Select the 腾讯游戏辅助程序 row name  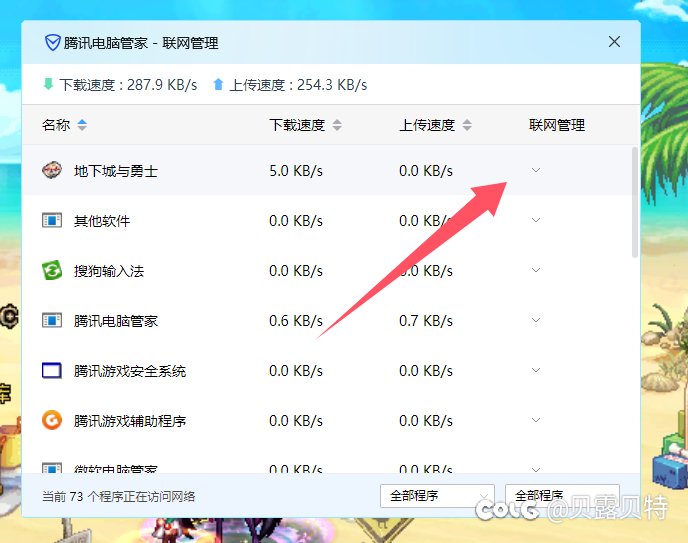coord(130,421)
